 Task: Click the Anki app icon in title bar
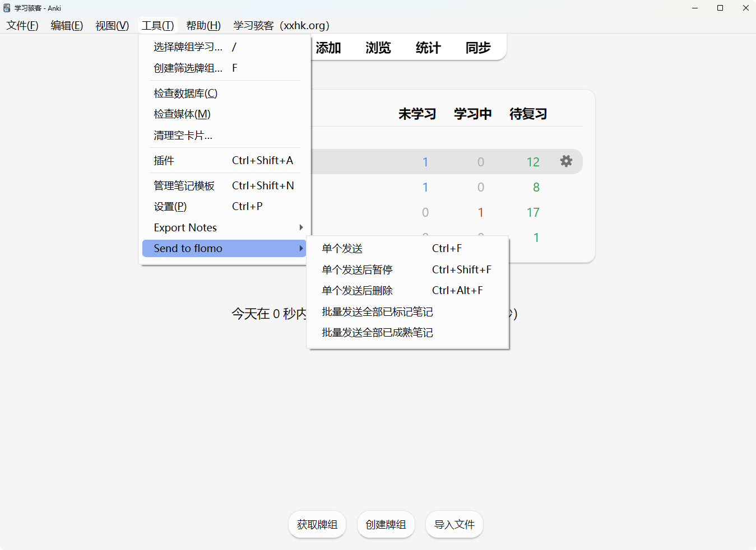[x=7, y=8]
